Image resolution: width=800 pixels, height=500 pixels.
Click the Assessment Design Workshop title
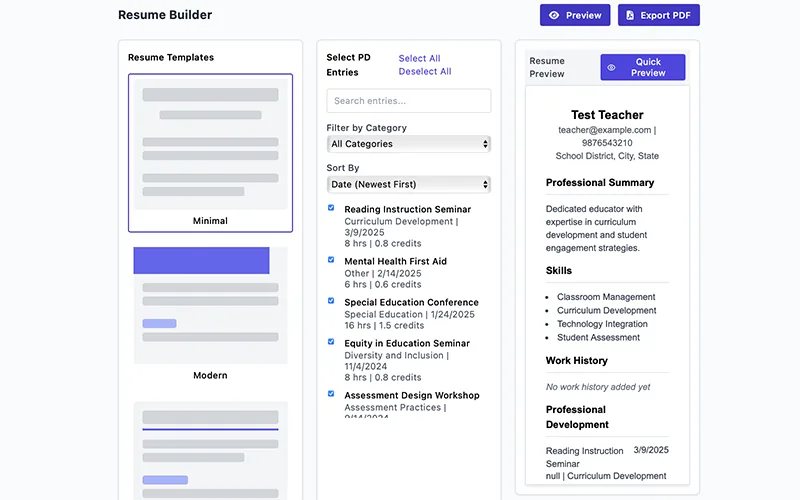click(x=412, y=395)
